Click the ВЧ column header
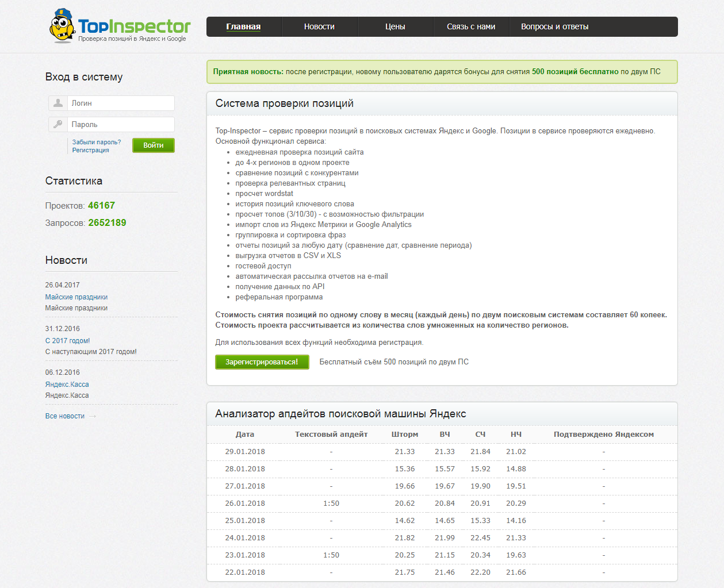This screenshot has height=588, width=724. [x=445, y=435]
